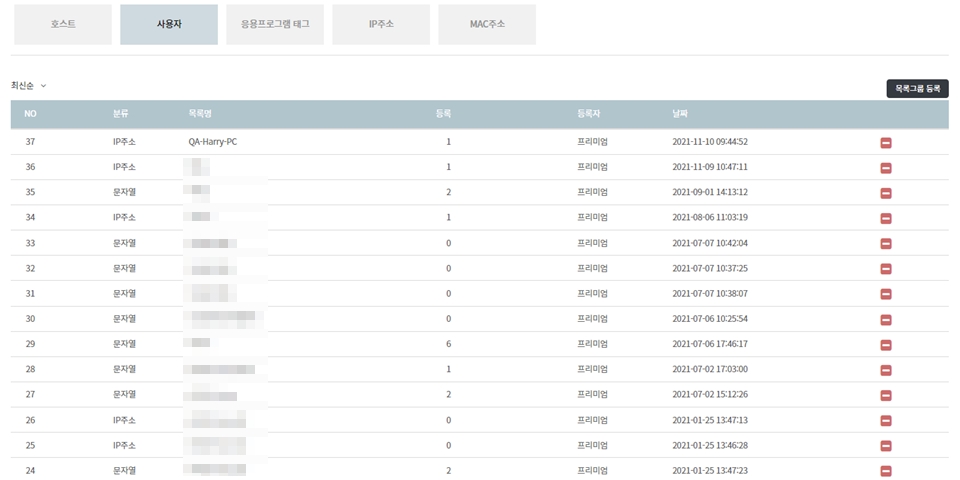Delete list entry number 35

coord(886,193)
